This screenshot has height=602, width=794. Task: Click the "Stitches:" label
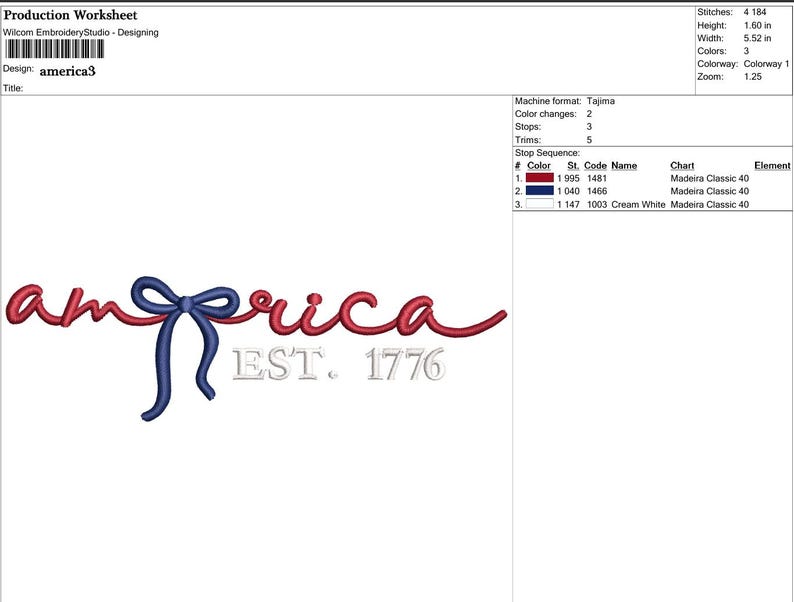(714, 12)
